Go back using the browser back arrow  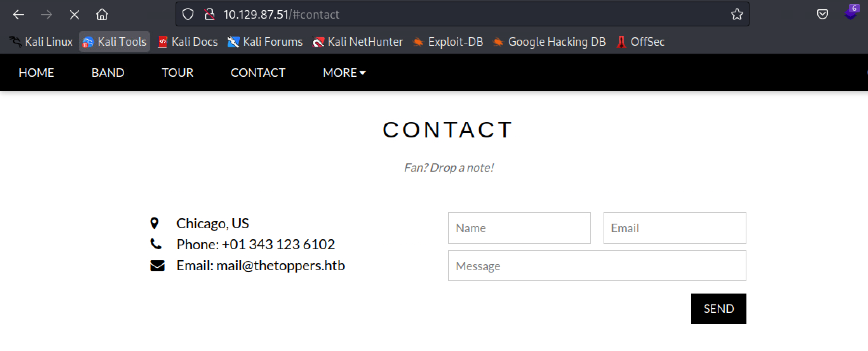(x=19, y=15)
